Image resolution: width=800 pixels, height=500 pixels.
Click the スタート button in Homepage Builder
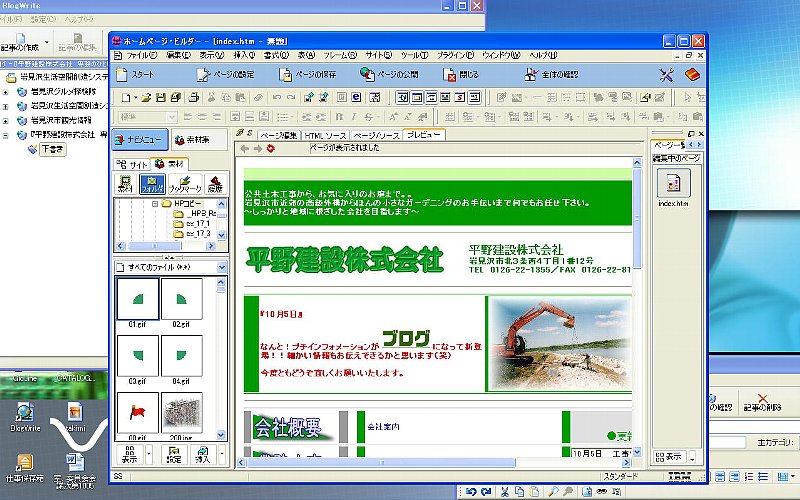135,74
